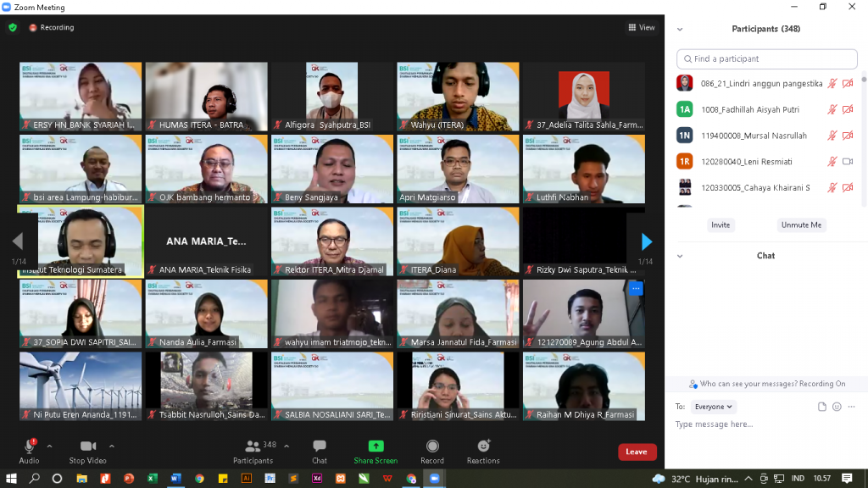Click muted mic icon for Fadhillah Aisyah Putri
The width and height of the screenshot is (868, 488).
click(x=832, y=109)
